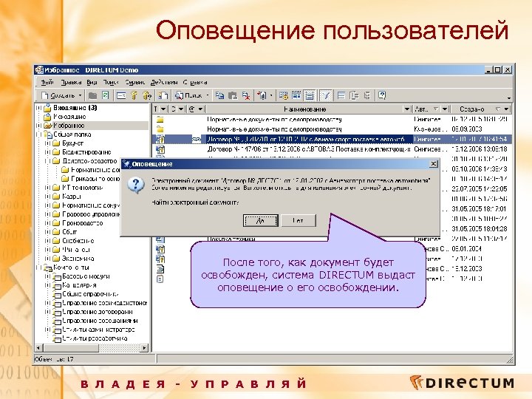Open the Создано column filter dropdown
This screenshot has width=532, height=399.
pos(506,109)
